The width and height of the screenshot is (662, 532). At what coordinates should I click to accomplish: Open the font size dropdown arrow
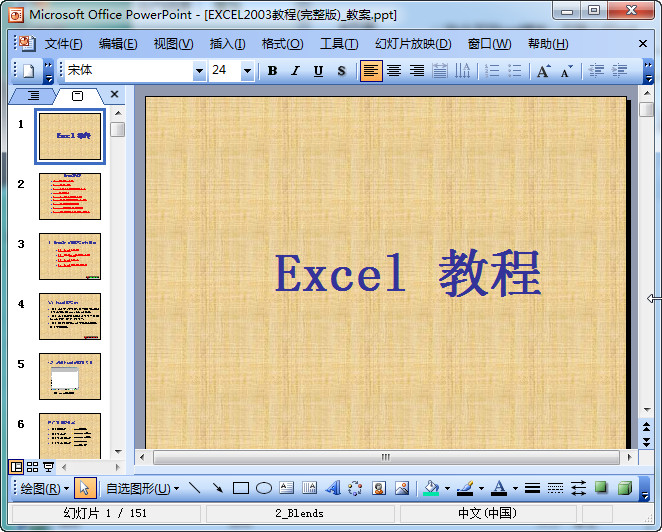(x=247, y=71)
